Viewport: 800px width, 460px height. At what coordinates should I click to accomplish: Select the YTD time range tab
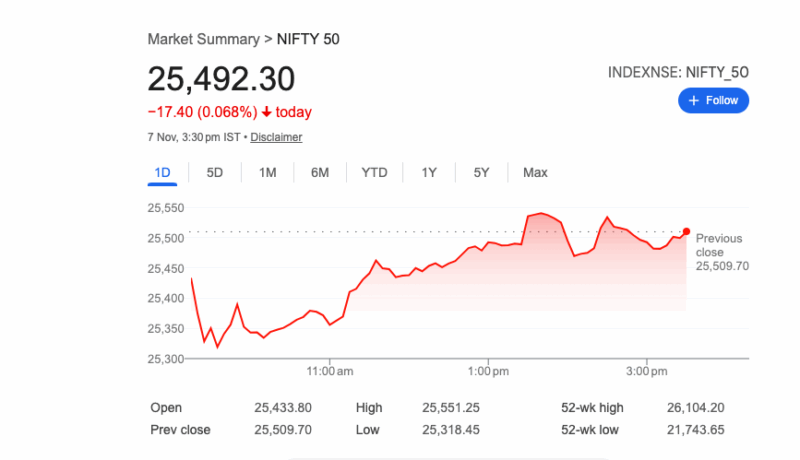point(374,173)
